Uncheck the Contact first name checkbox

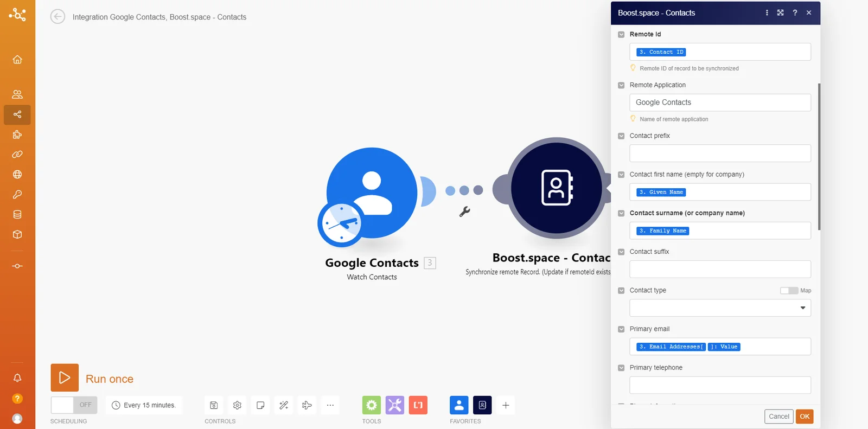click(621, 175)
